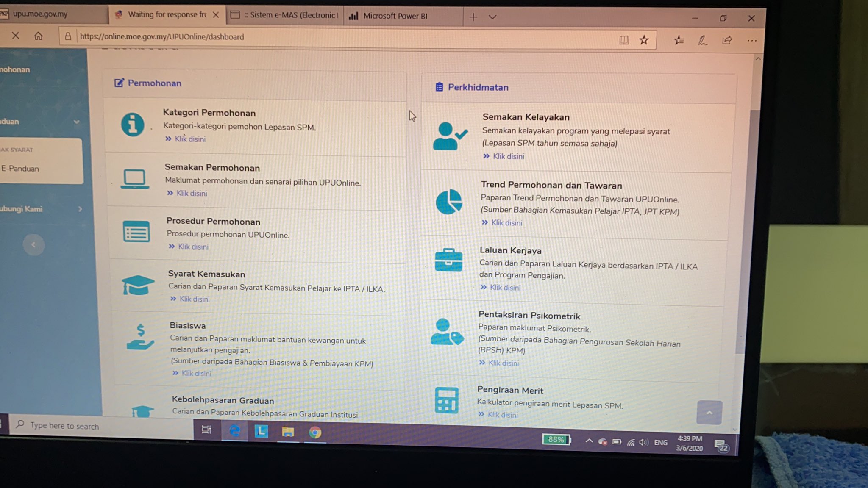Click the list icon beside Prosedur Permohonan
Viewport: 868px width, 488px height.
136,232
